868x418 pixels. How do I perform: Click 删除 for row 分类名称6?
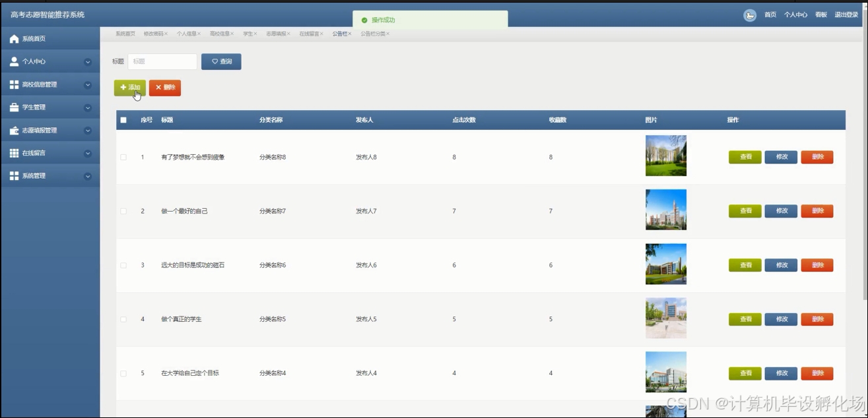(817, 265)
